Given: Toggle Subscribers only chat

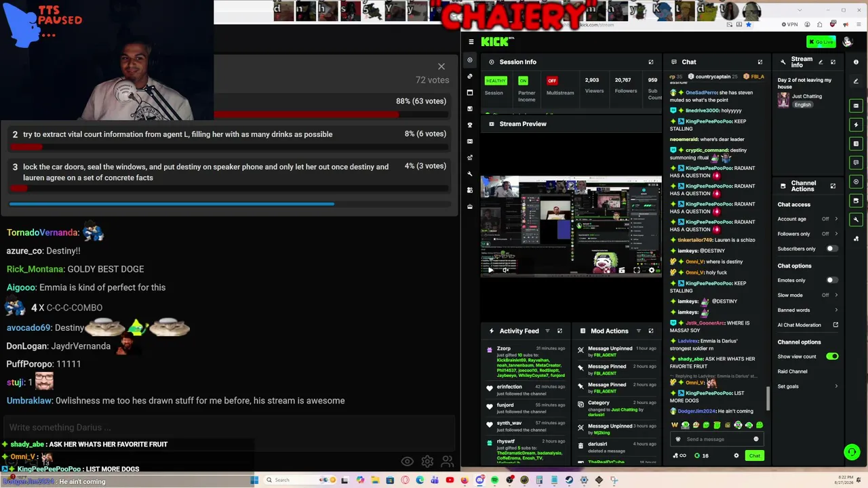Looking at the screenshot, I should pos(831,249).
